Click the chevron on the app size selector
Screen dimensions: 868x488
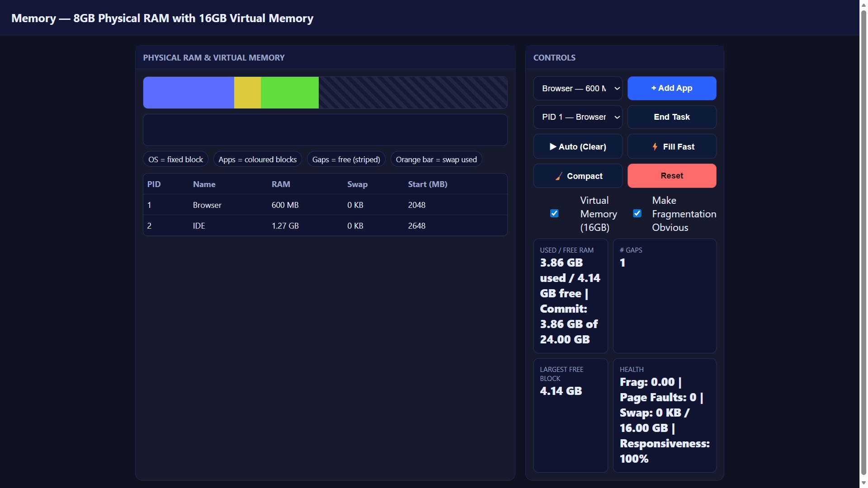point(617,88)
